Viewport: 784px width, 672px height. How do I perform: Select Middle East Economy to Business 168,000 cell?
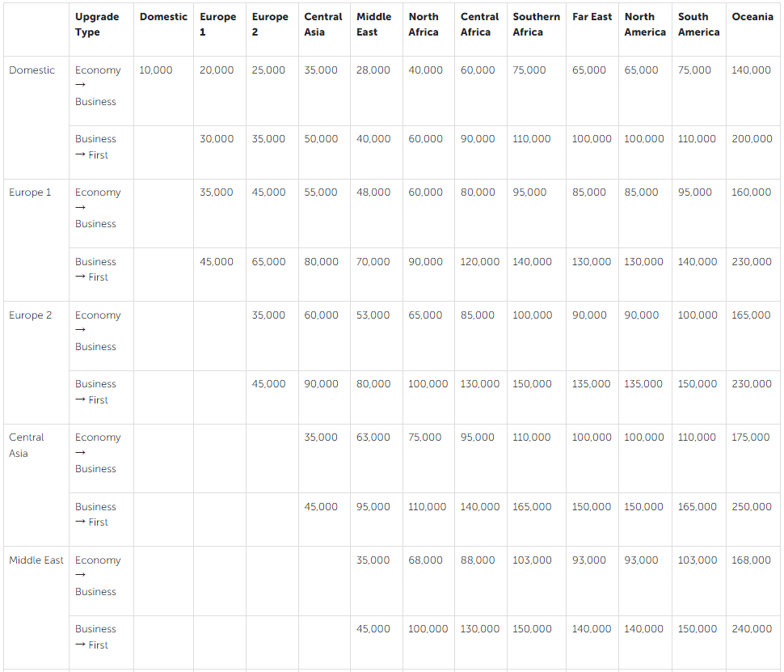pos(751,560)
